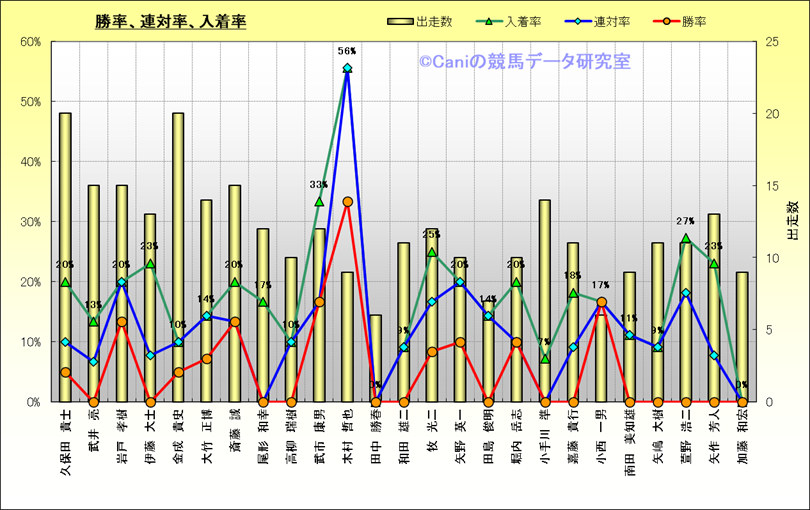The image size is (810, 510).
Task: Click the blue diamond peak point above 木村 哲也
Action: 347,69
